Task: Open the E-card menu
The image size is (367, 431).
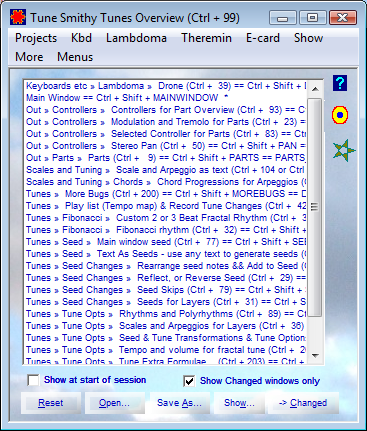Action: [x=263, y=38]
